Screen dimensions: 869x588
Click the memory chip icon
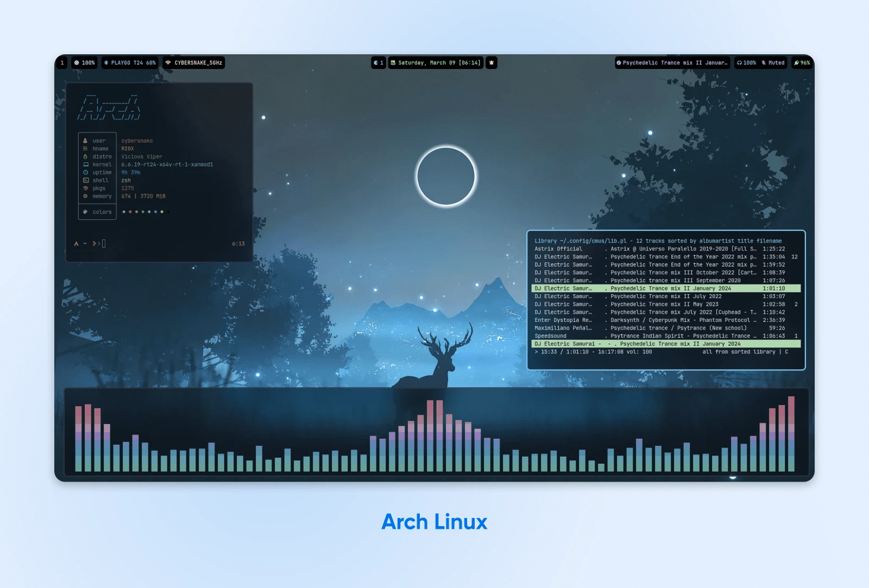85,196
